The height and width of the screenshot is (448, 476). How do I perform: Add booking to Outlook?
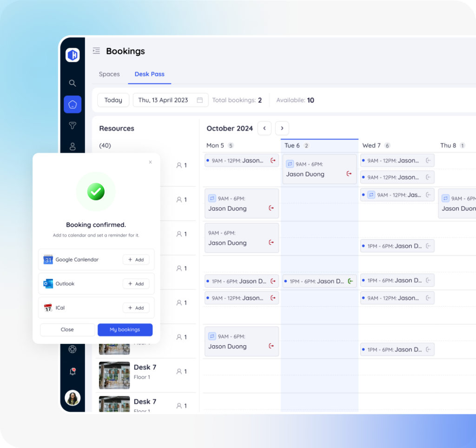click(136, 284)
